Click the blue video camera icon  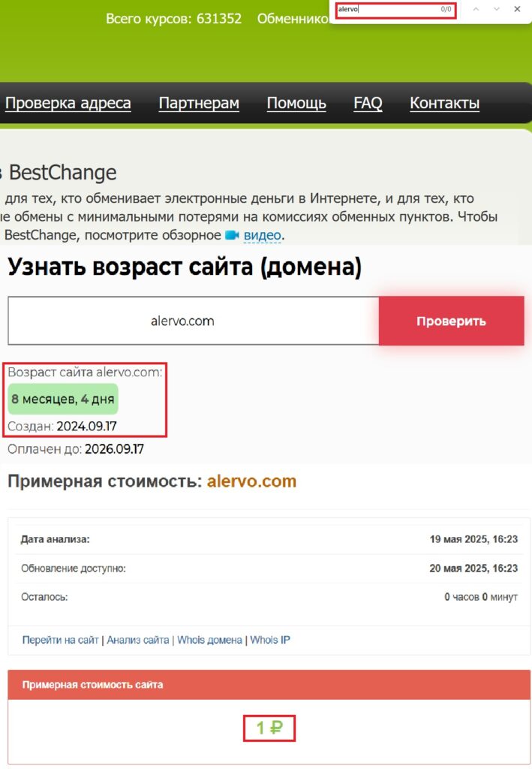232,235
